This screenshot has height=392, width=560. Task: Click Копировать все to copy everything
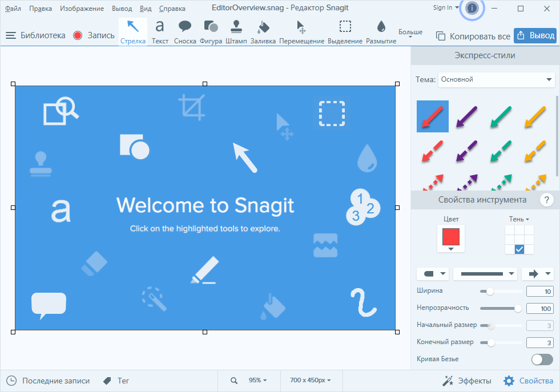pos(473,35)
